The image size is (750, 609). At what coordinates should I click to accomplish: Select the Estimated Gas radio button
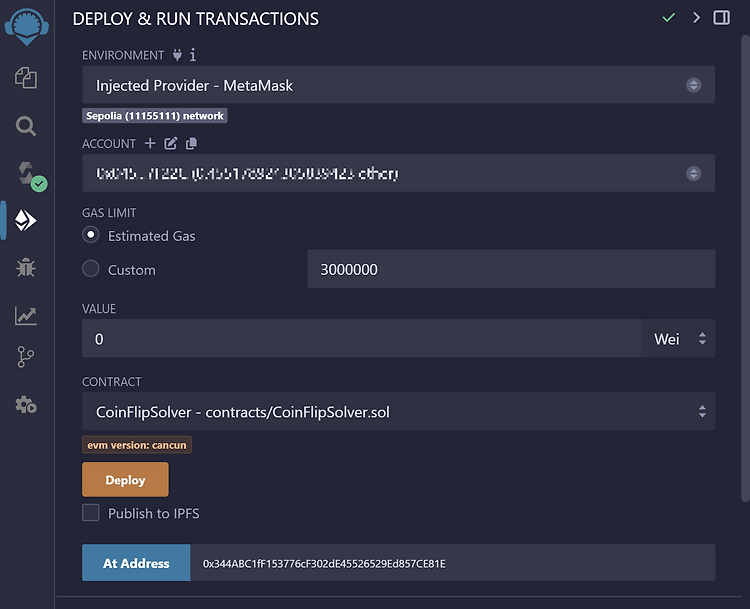pyautogui.click(x=90, y=235)
